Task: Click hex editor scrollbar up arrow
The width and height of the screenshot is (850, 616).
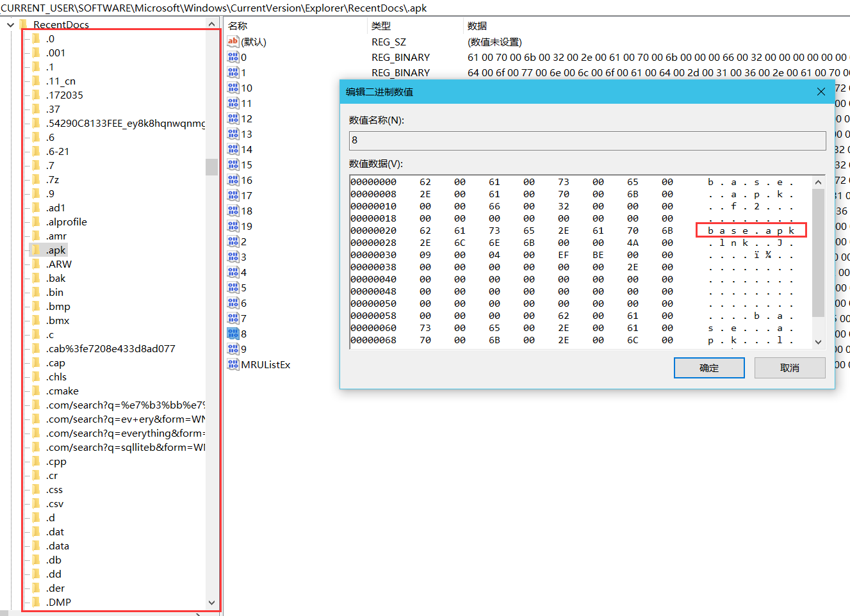Action: click(x=818, y=182)
